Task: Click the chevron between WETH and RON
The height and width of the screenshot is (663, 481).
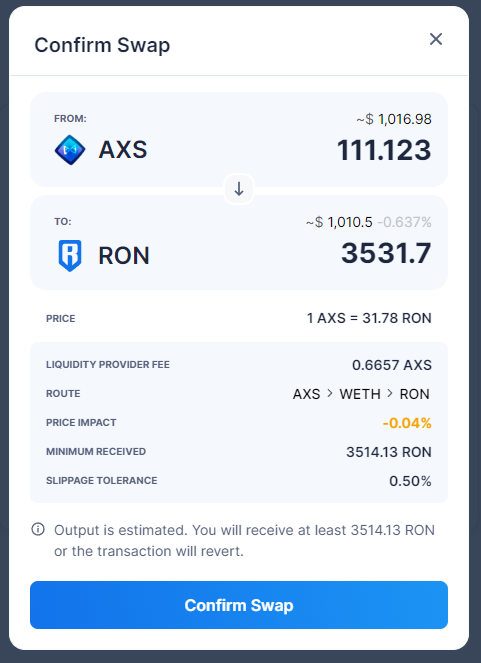Action: coord(390,394)
